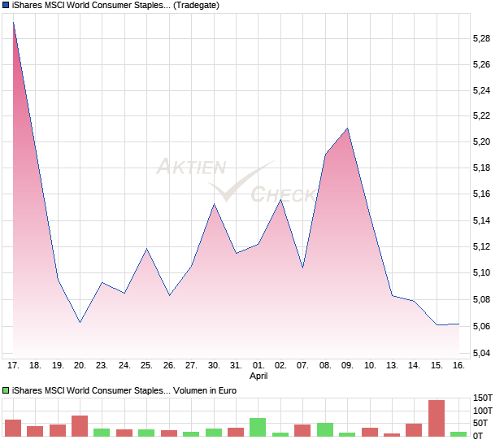504x444 pixels.
Task: Click the blue legend square beside iShares title
Action: [x=7, y=6]
